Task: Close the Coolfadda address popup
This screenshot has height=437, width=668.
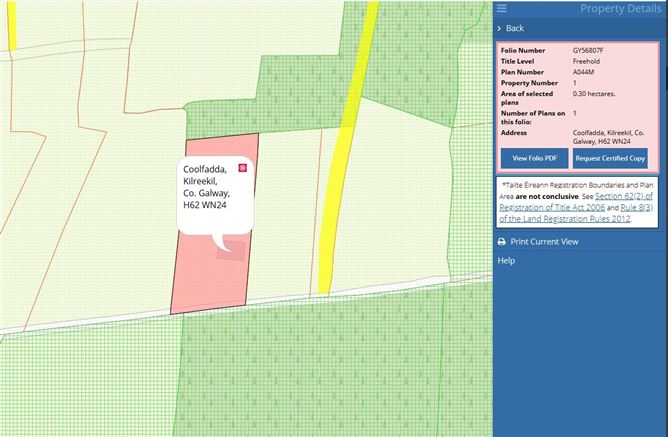Action: point(241,168)
